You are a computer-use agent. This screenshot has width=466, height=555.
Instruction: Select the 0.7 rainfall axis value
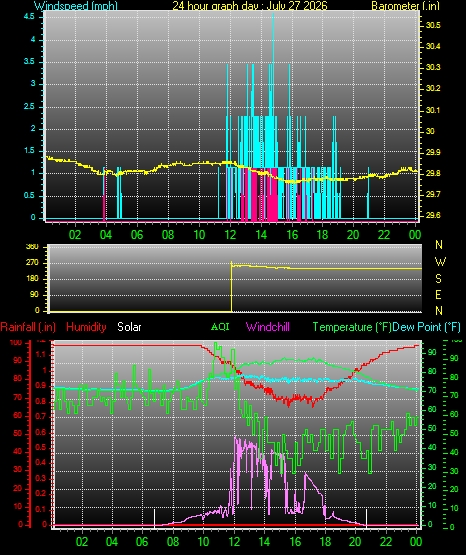(40, 416)
